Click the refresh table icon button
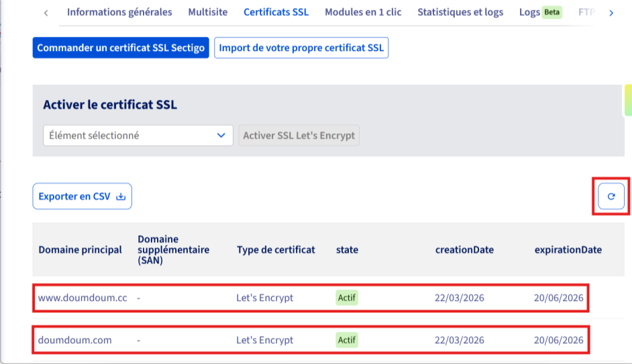 [x=611, y=196]
